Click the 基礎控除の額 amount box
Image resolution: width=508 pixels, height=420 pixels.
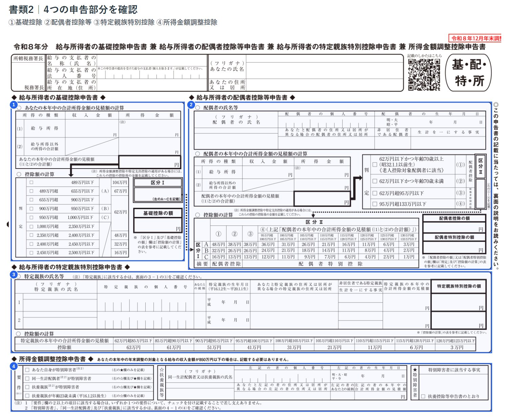[x=158, y=225]
